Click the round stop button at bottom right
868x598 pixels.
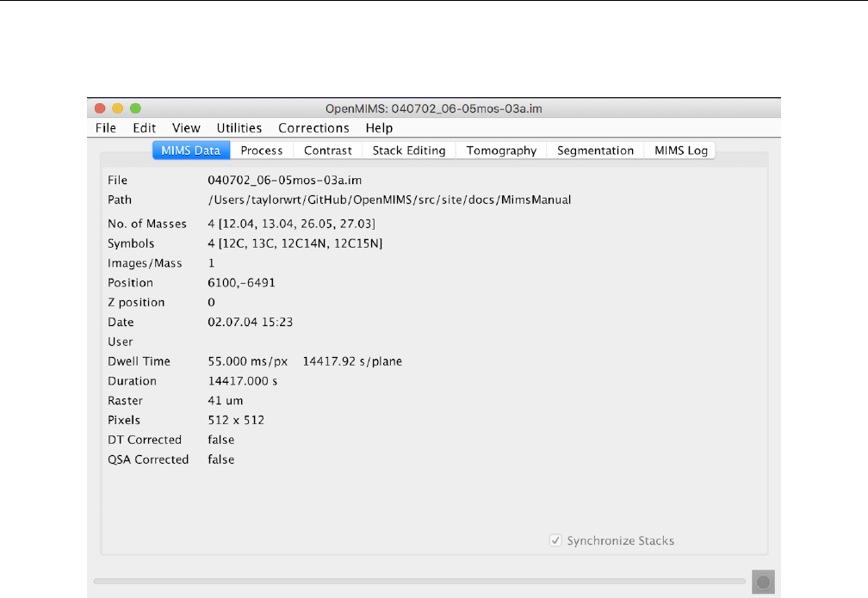(763, 582)
